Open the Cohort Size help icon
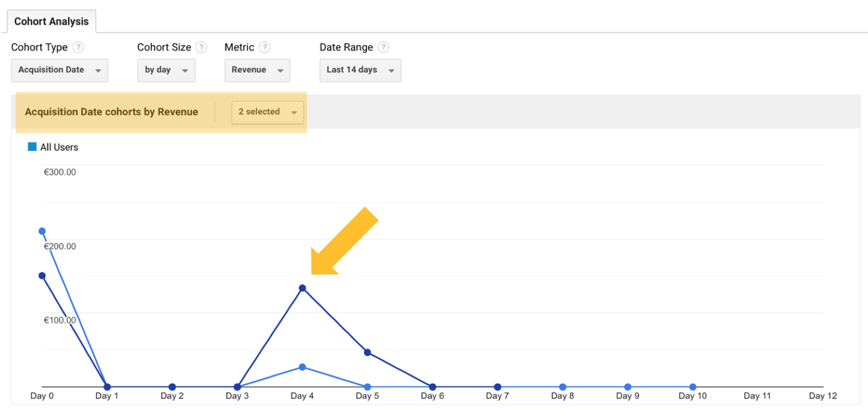The width and height of the screenshot is (868, 420). point(201,47)
